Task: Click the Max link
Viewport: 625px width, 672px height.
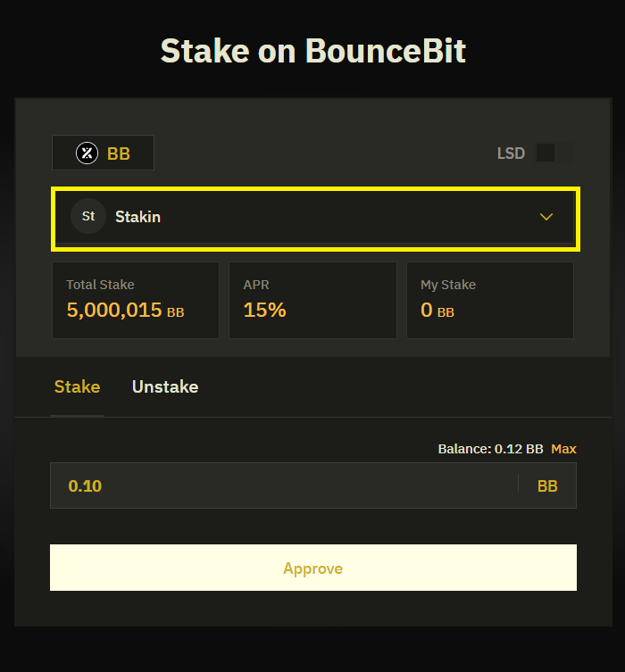Action: [563, 448]
